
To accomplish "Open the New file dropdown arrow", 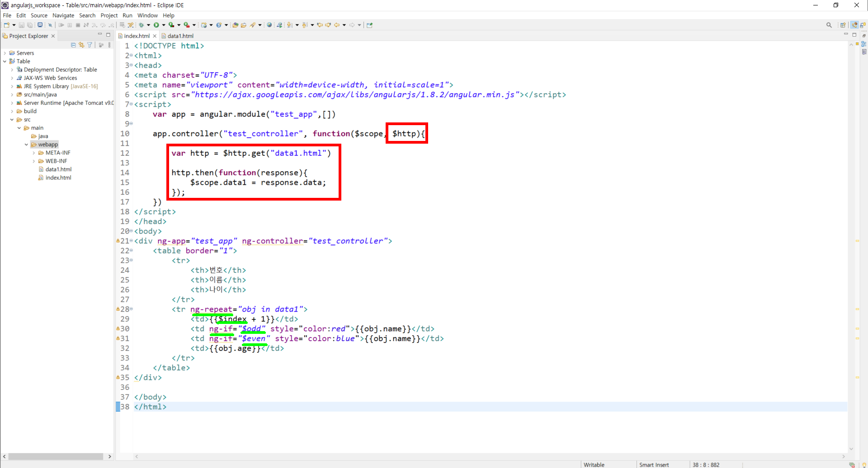I will click(x=14, y=25).
